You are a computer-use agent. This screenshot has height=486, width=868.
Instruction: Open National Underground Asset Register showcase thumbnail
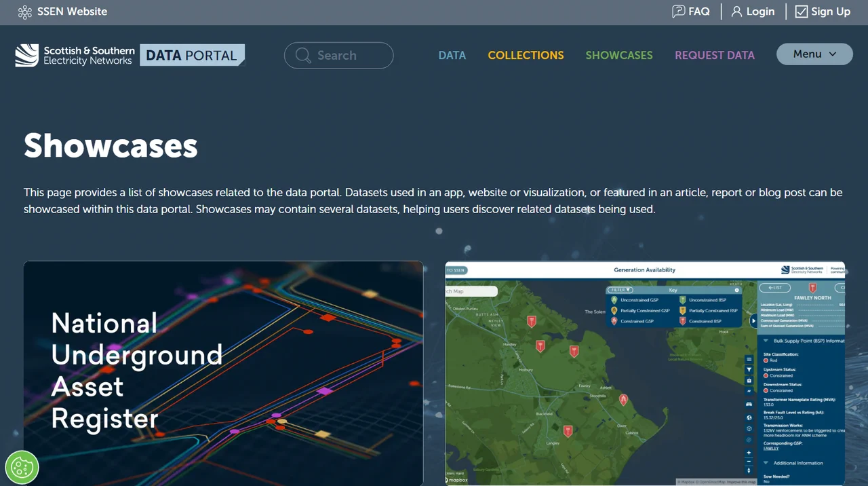point(223,373)
